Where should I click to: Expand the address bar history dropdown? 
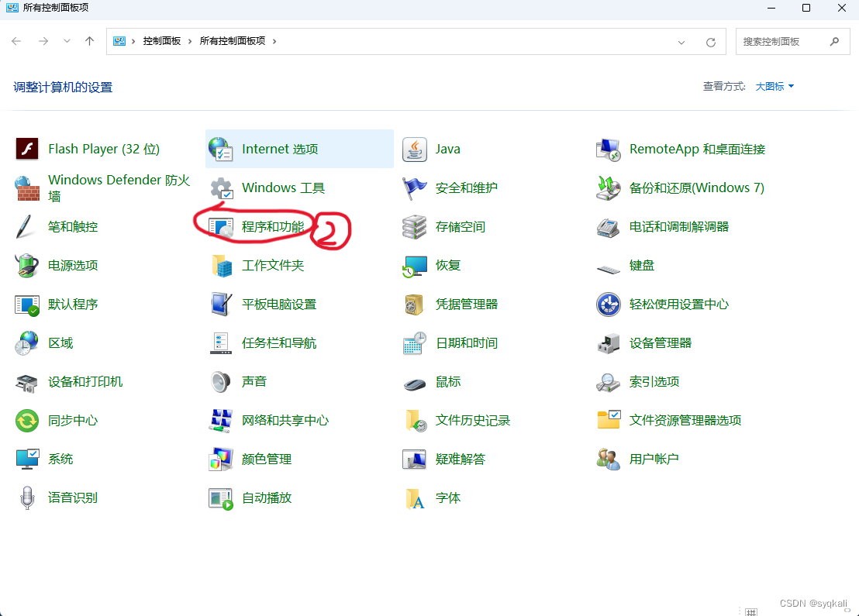tap(681, 42)
